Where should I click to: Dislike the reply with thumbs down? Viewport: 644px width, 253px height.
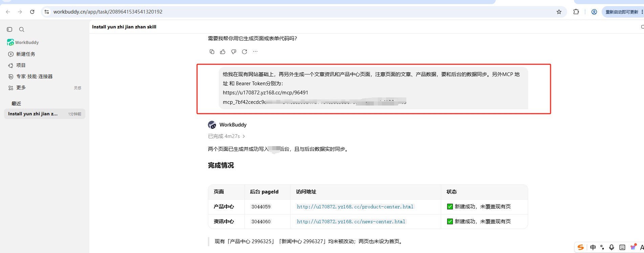click(234, 52)
